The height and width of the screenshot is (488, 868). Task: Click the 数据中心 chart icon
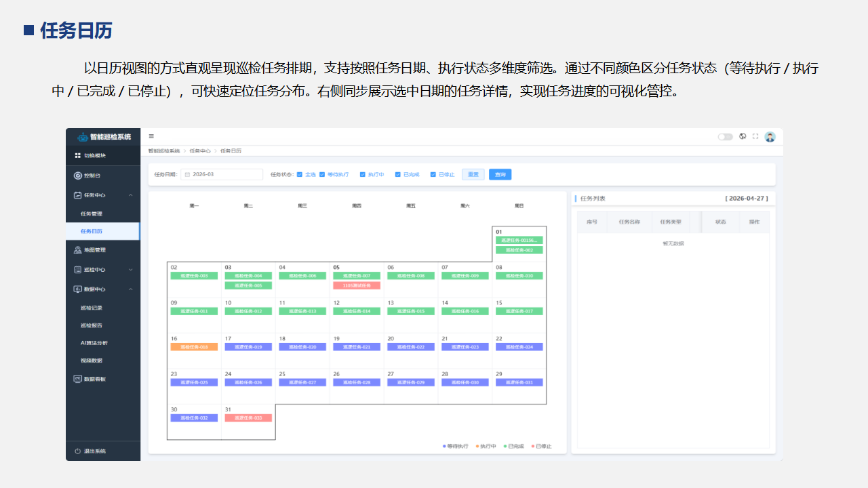78,289
